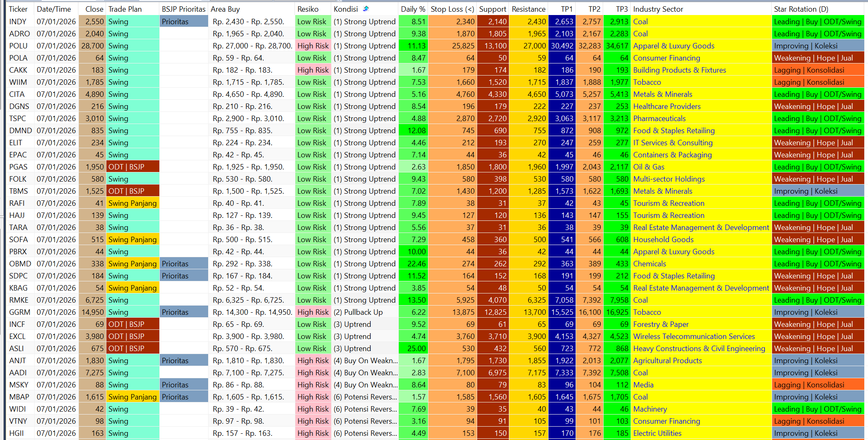Image resolution: width=868 pixels, height=440 pixels.
Task: Click the Date/Time column header
Action: (54, 9)
